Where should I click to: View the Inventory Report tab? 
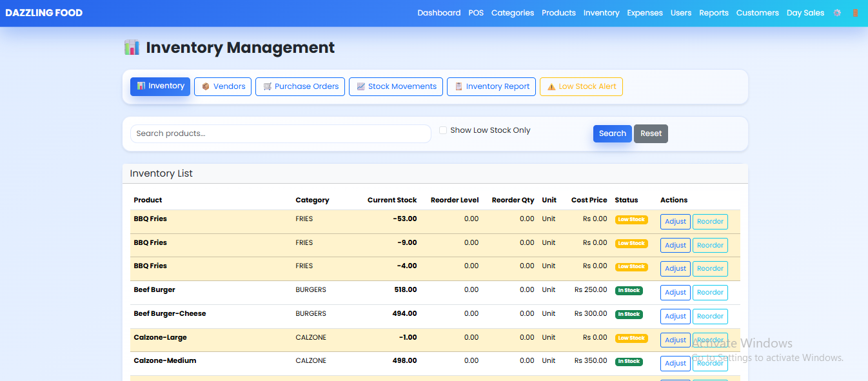[x=491, y=86]
